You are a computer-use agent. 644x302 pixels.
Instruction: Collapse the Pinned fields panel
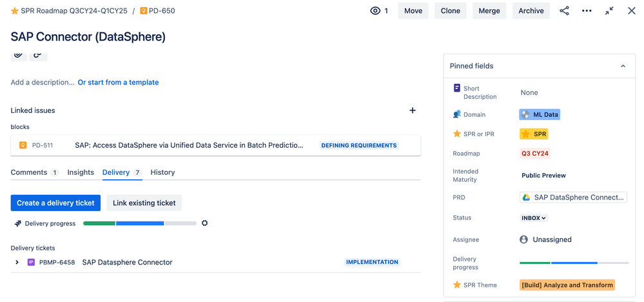(x=623, y=66)
